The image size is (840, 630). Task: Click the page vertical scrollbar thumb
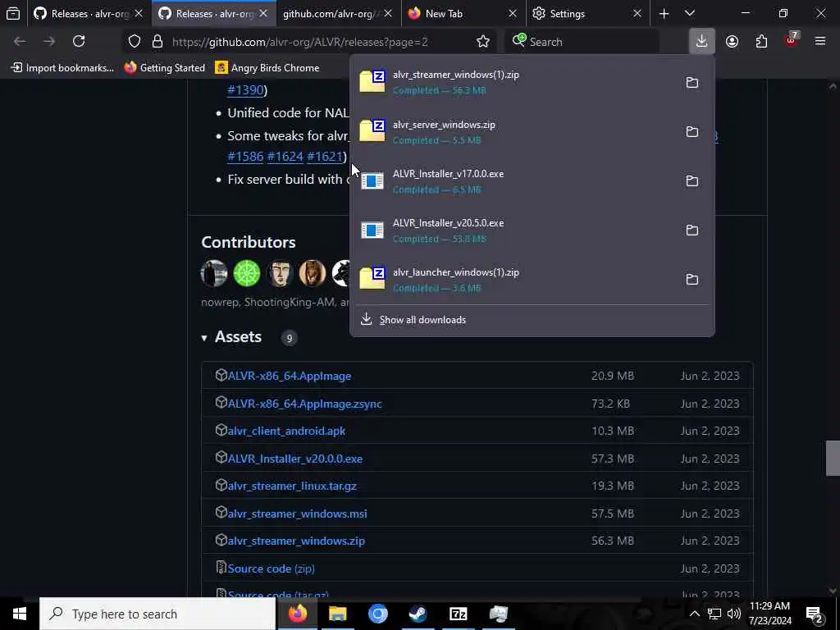click(x=833, y=458)
